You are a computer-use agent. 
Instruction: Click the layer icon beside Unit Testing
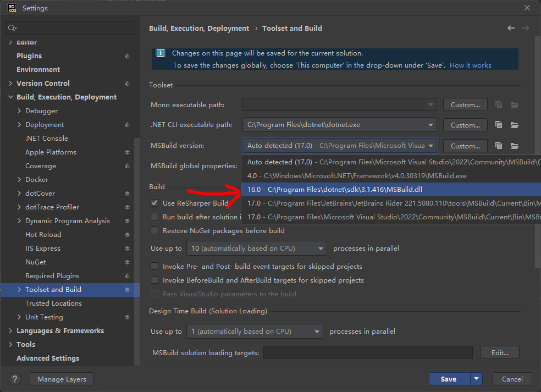pyautogui.click(x=128, y=317)
